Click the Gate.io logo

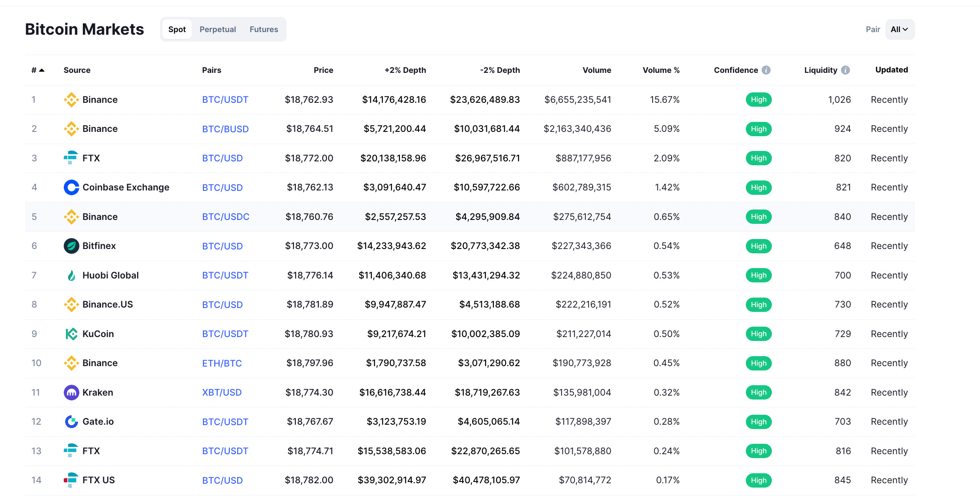click(71, 422)
